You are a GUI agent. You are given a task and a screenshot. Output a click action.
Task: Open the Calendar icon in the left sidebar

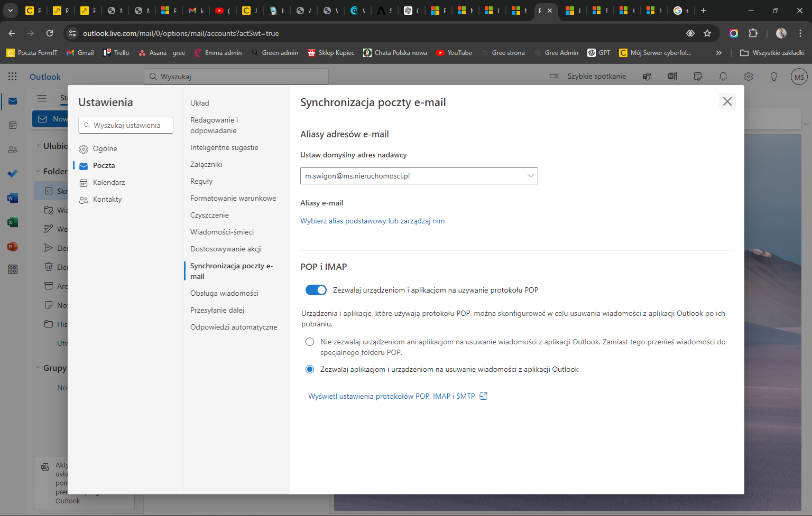coord(13,125)
